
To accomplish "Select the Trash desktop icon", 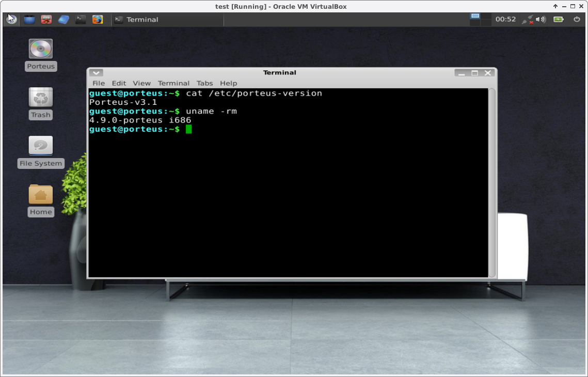I will (41, 103).
